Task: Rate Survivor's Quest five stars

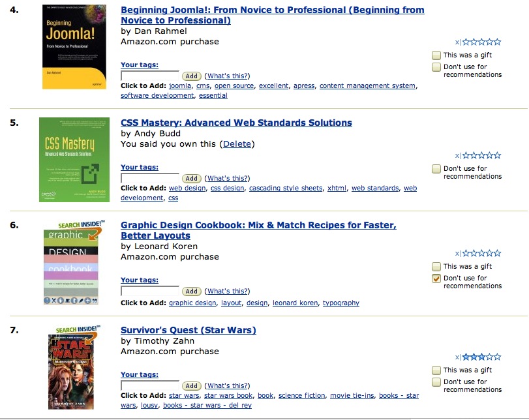Action: click(497, 357)
